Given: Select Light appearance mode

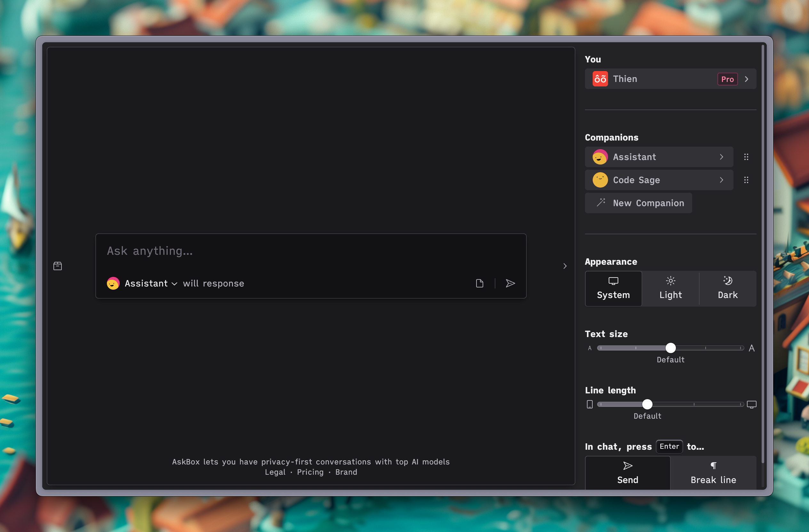Looking at the screenshot, I should click(670, 289).
